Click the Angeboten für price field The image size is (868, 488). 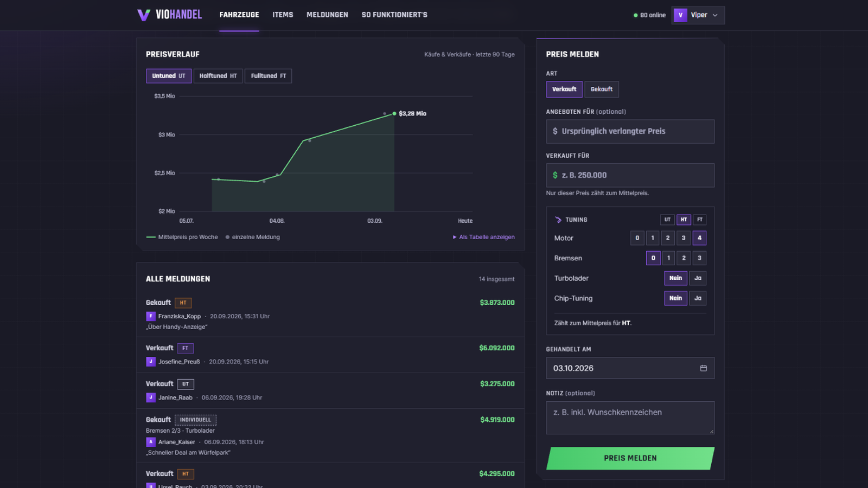point(630,131)
